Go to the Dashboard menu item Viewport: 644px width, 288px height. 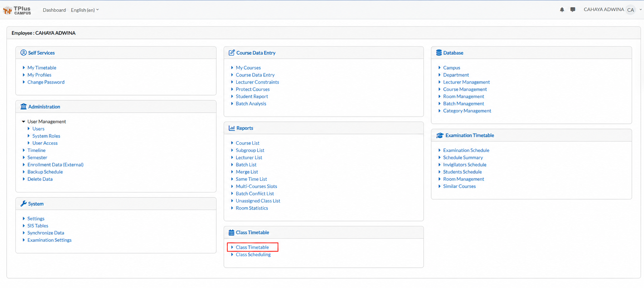coord(54,10)
